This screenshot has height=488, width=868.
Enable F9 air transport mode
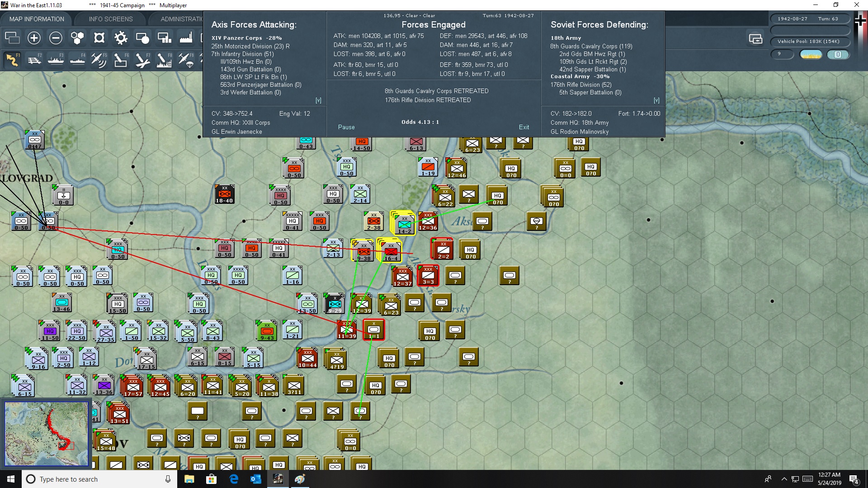[x=186, y=60]
